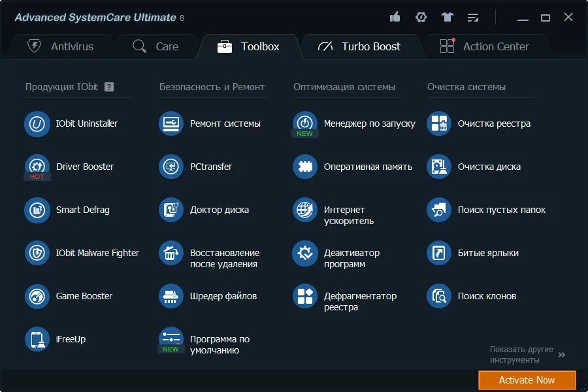The height and width of the screenshot is (392, 588).
Task: Click the Smart Defrag label
Action: [x=83, y=210]
